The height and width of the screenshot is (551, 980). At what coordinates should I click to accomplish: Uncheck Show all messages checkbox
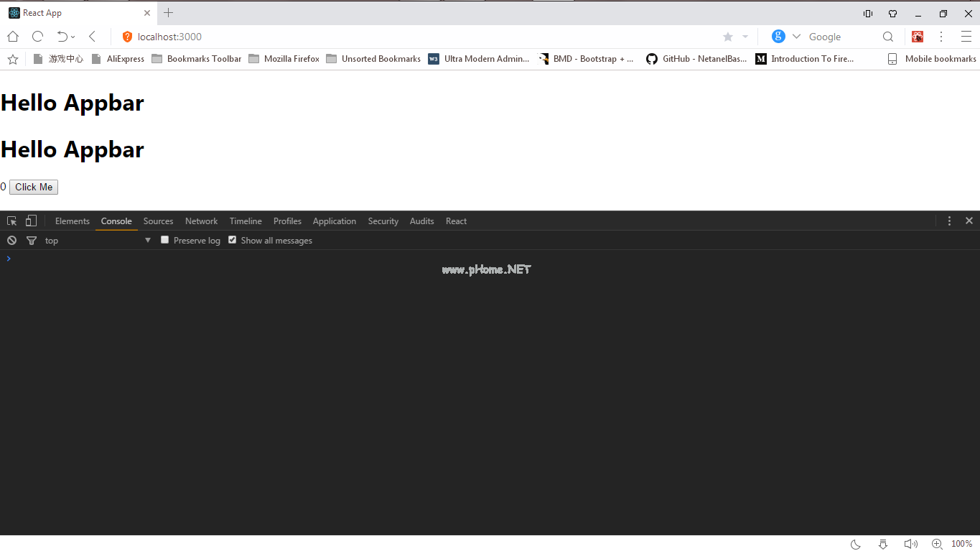(x=232, y=240)
